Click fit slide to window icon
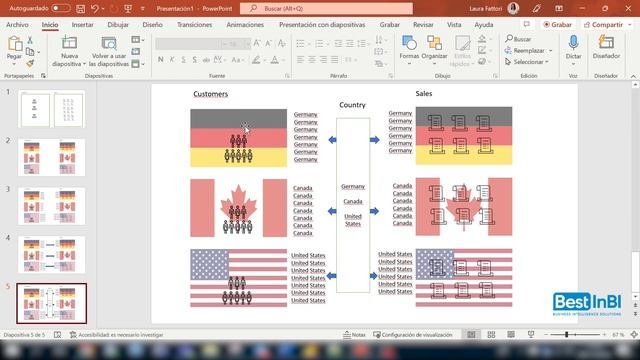This screenshot has width=640, height=360. [633, 335]
